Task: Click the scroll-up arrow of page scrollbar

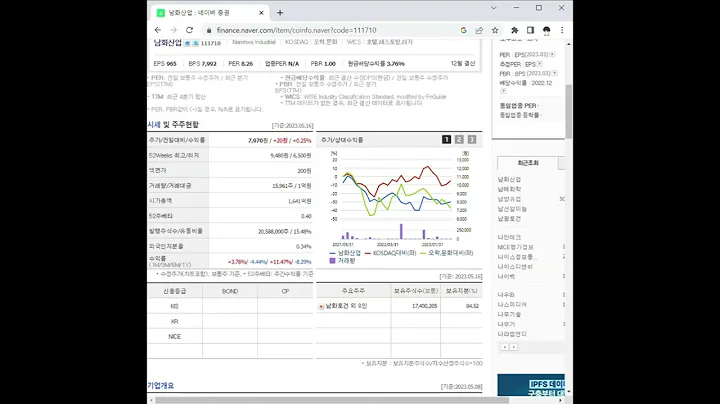Action: tap(569, 44)
